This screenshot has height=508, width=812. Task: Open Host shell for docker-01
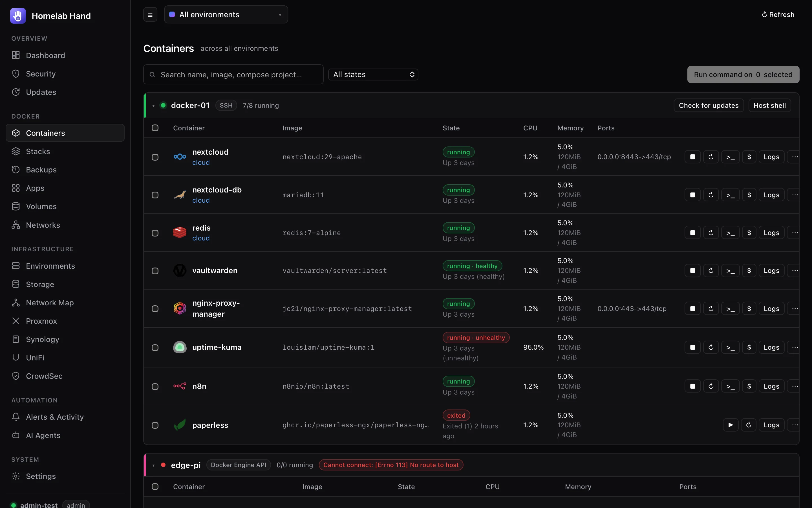pyautogui.click(x=769, y=106)
